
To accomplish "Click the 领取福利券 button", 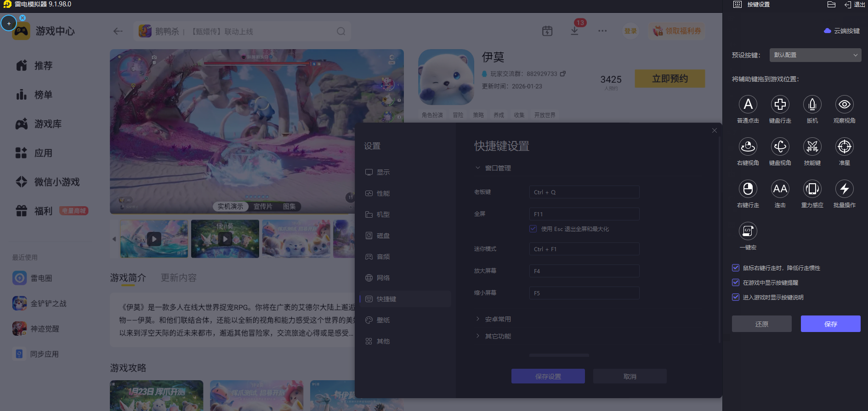I will click(x=677, y=31).
